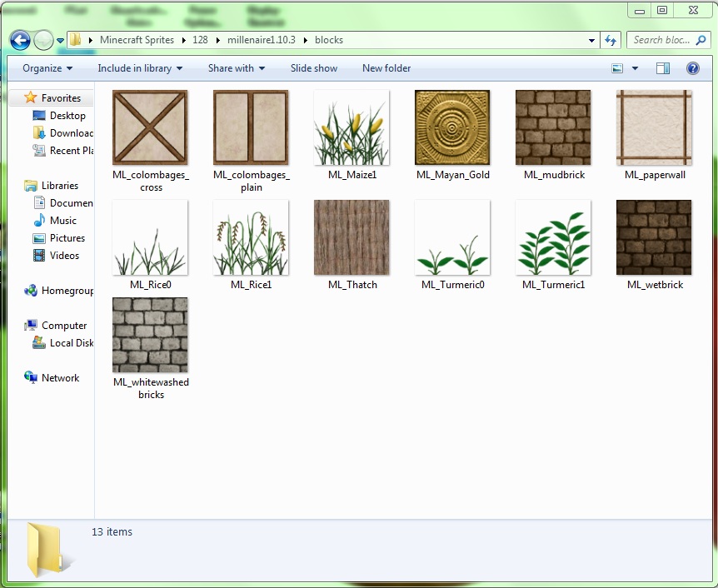Screen dimensions: 718x588
Task: Open the Include in library menu
Action: coord(139,68)
